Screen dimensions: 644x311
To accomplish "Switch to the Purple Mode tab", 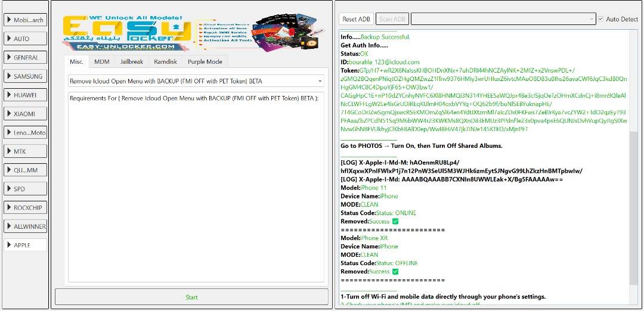I will point(205,61).
